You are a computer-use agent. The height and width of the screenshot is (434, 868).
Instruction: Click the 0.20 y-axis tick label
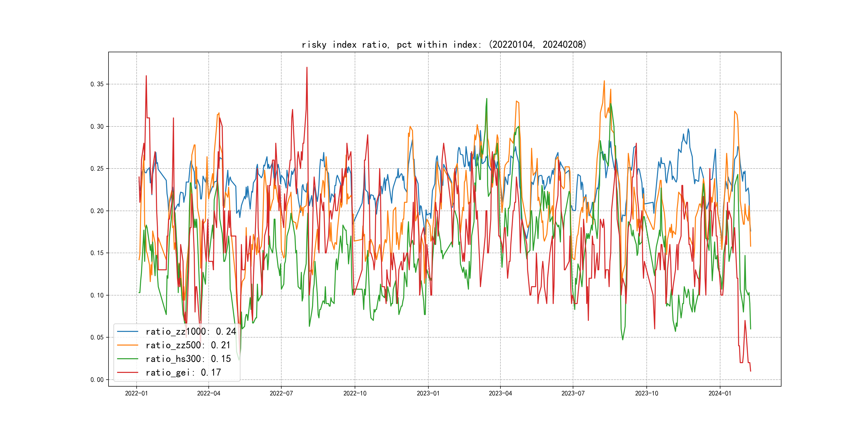[x=97, y=211]
